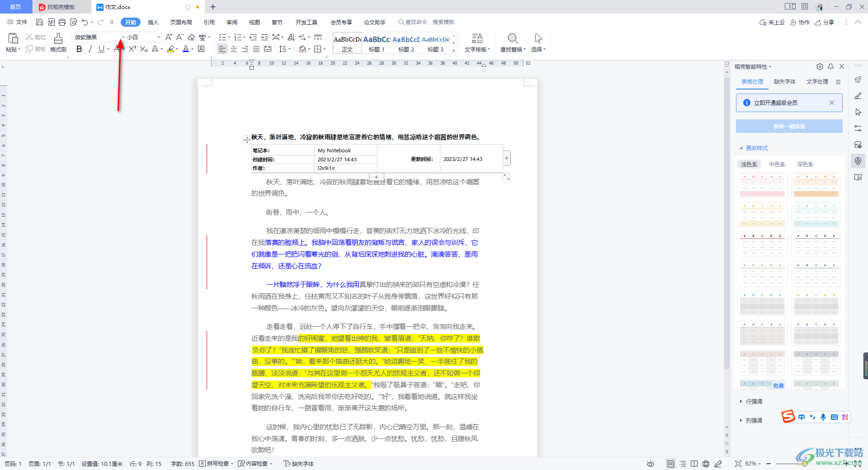Open the 页面布局 ribbon tab
Screen dimensions: 868x470
181,22
